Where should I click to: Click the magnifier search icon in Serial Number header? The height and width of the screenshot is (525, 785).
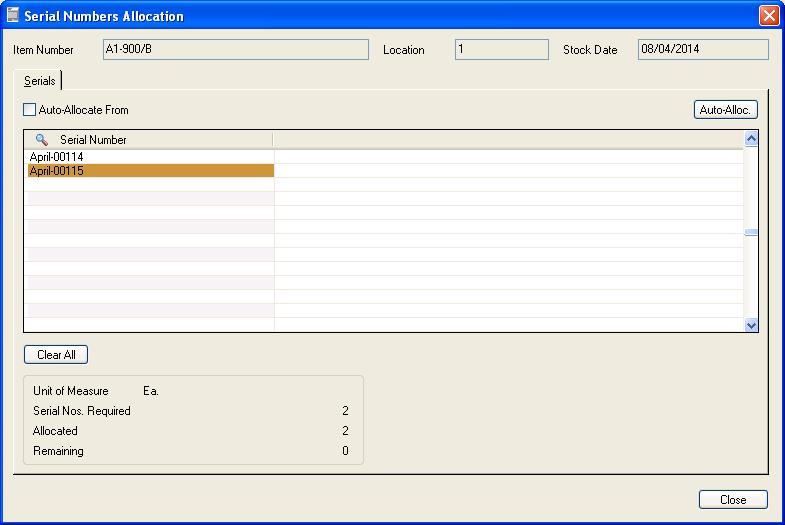coord(42,140)
